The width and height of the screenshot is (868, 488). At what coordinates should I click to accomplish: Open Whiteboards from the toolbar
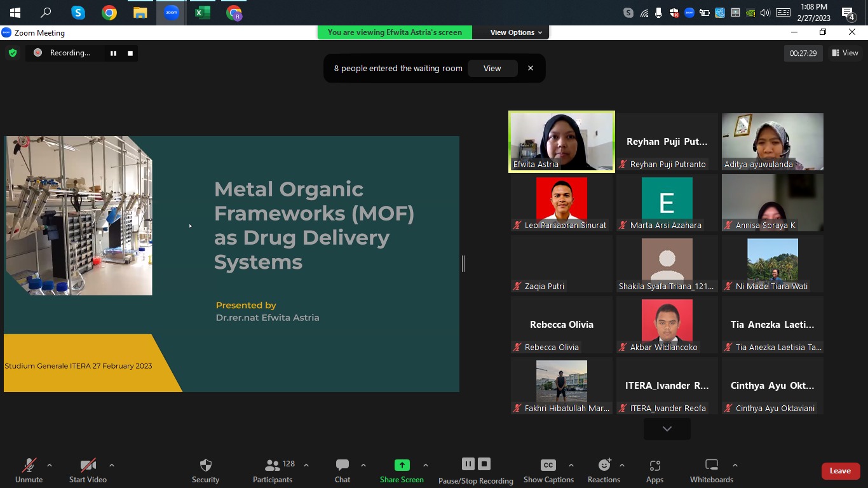point(712,466)
